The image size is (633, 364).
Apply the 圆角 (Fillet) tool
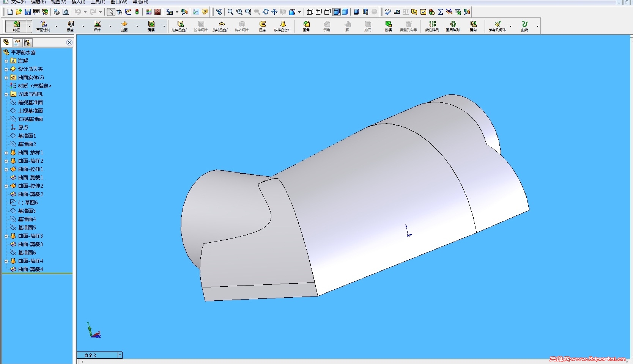point(306,26)
